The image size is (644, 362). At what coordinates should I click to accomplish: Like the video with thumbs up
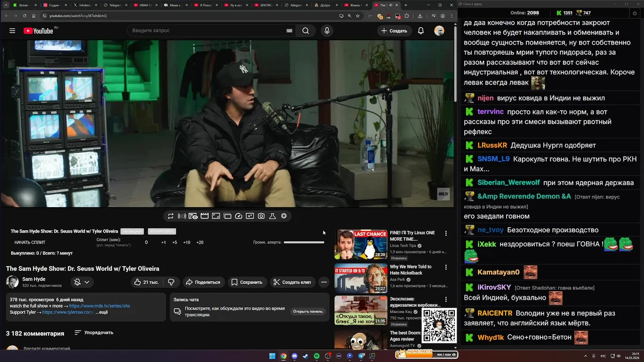tap(146, 282)
